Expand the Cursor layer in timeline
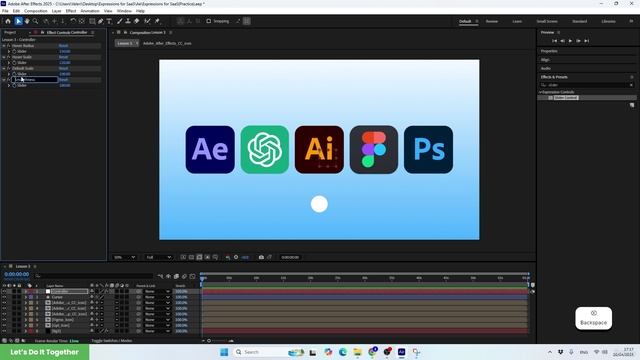This screenshot has height=360, width=640. tap(26, 297)
